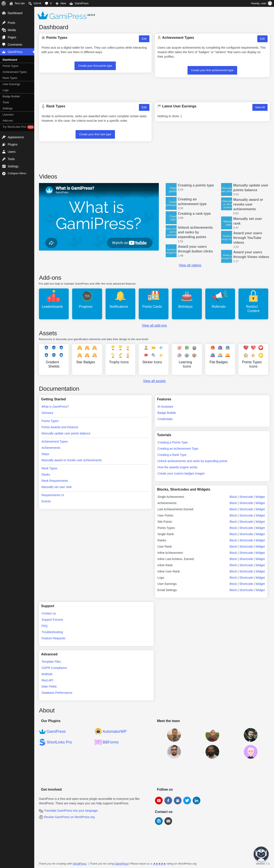Open the Creating a points type video thumbnail
This screenshot has height=868, width=274.
171,189
